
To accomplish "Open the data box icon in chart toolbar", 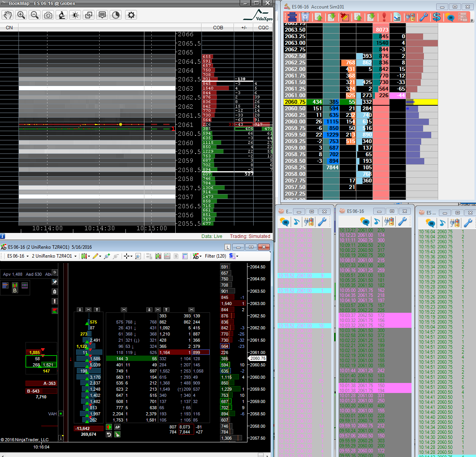I will coord(185,256).
